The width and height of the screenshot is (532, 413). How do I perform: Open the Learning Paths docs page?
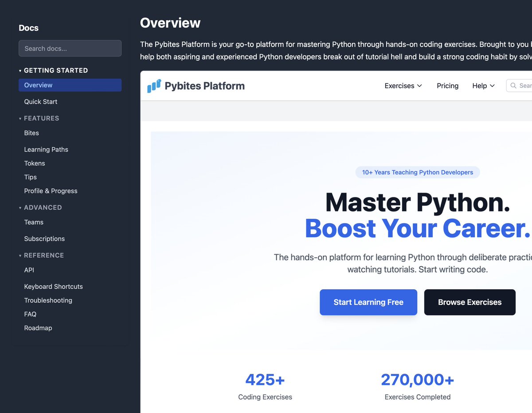pos(46,149)
